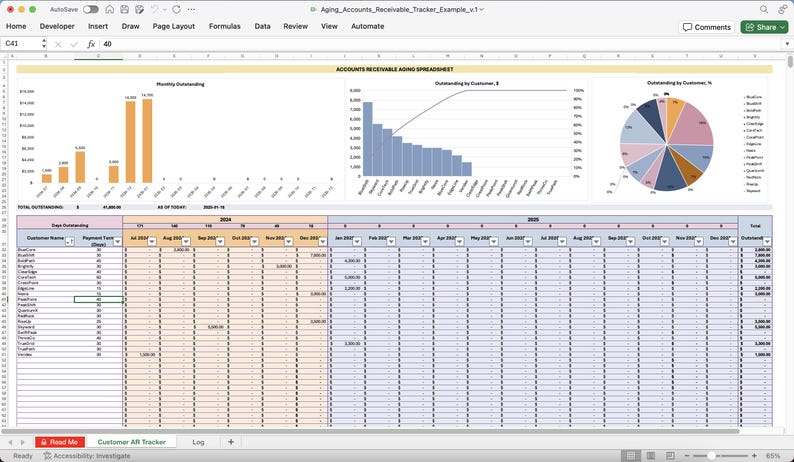Open the Nov 2024 filter dropdown
The width and height of the screenshot is (794, 462).
[x=288, y=242]
